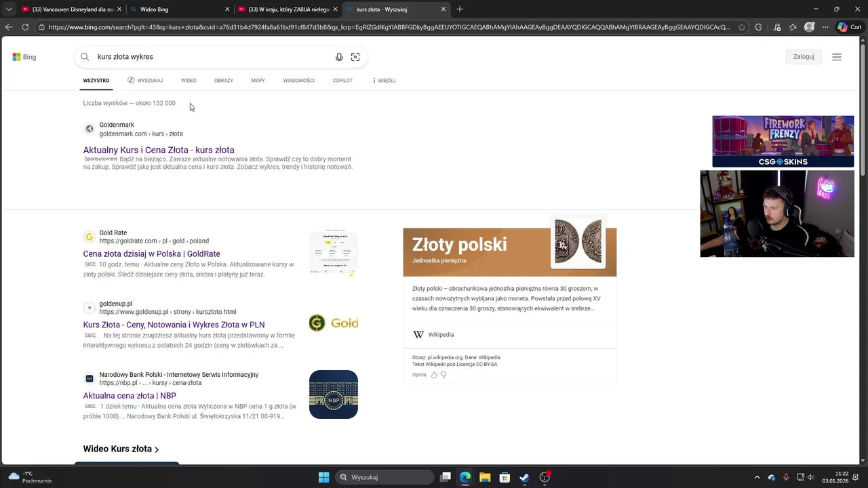Screen dimensions: 868x488
Task: Switch to the COPILOT tab
Action: click(342, 81)
